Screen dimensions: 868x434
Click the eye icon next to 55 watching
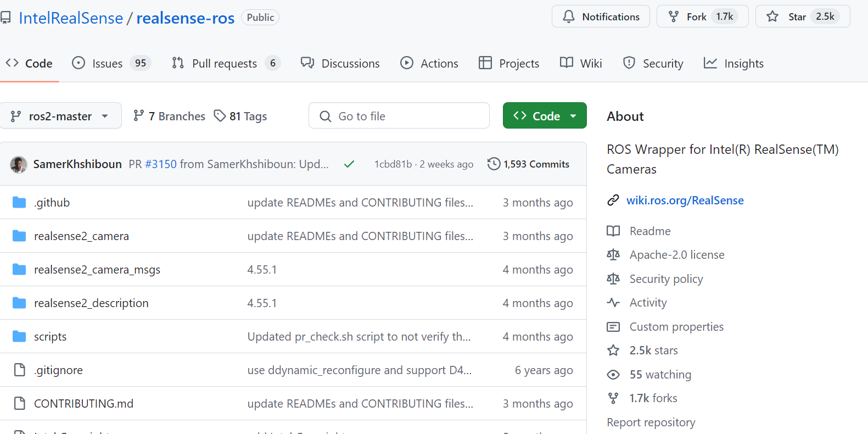613,375
